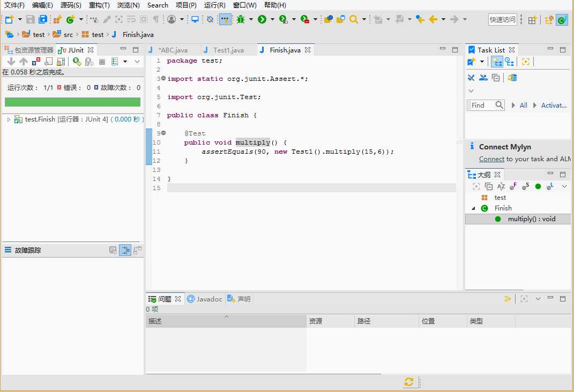
Task: Click the Connect link for Mylyn
Action: pos(491,159)
